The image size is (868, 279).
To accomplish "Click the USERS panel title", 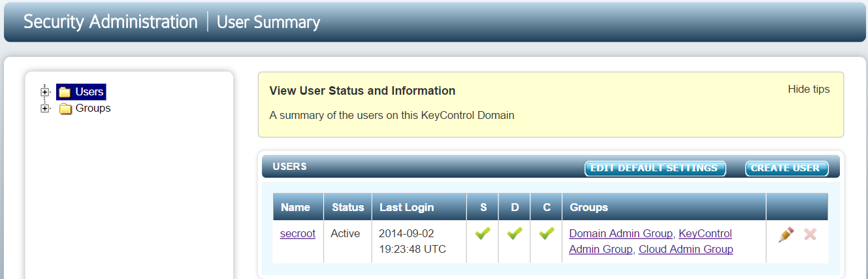I will 290,167.
